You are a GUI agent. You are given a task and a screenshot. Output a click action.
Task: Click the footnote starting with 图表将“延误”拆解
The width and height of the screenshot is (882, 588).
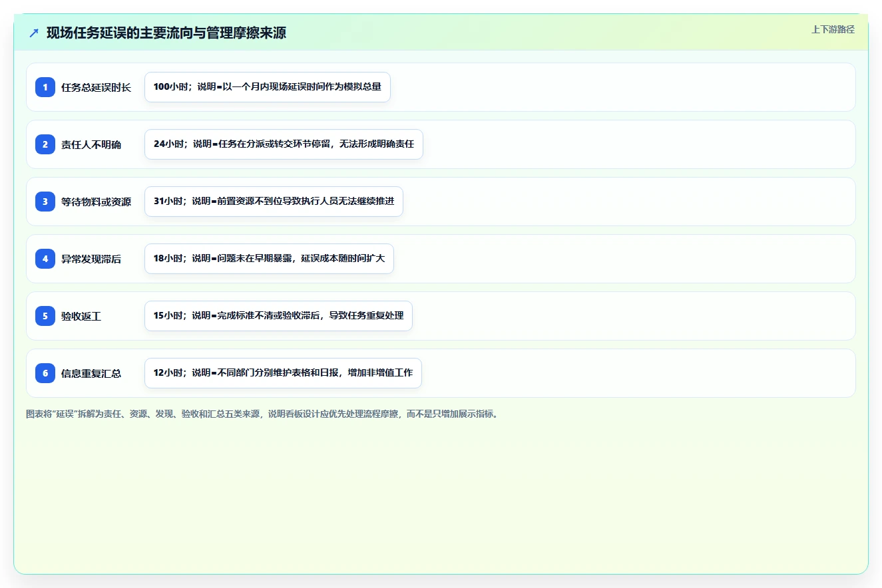point(262,414)
